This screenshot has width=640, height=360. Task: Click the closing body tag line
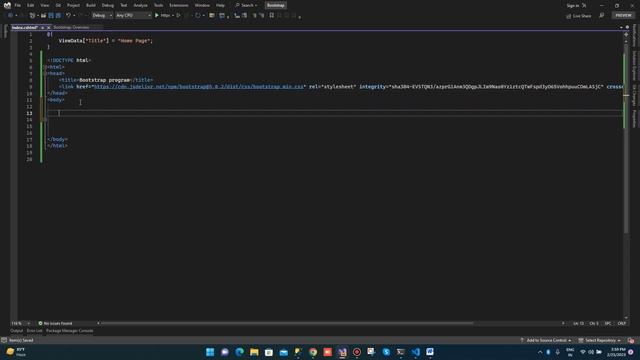point(58,139)
